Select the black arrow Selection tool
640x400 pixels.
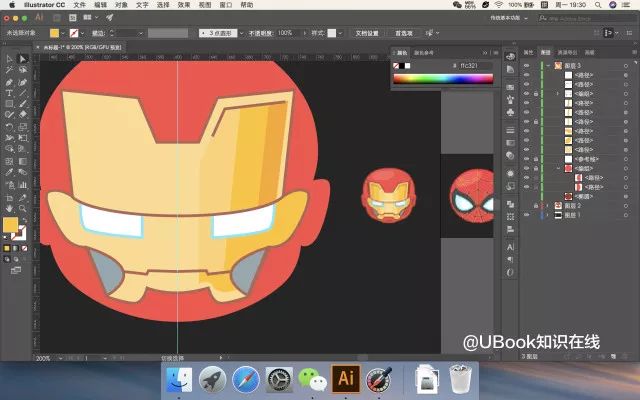(9, 59)
